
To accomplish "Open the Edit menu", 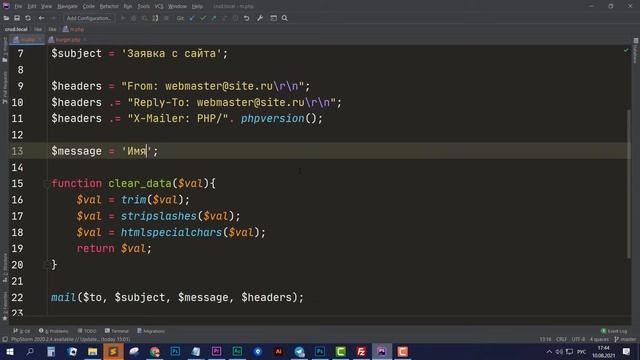I will (x=31, y=7).
